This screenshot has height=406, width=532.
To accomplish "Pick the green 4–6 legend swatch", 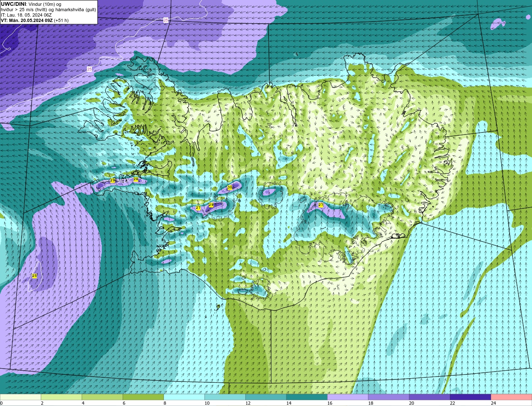I will [102, 397].
